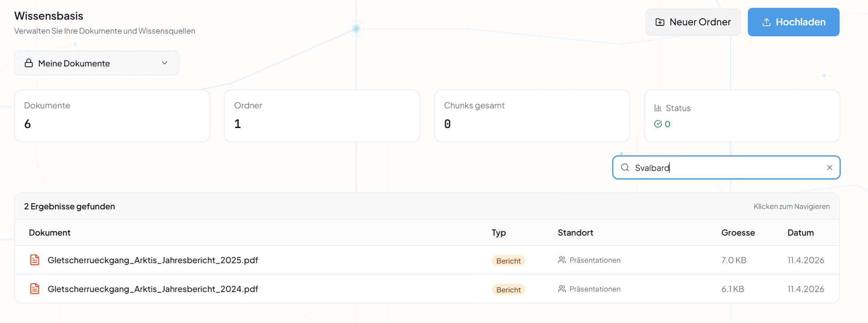The width and height of the screenshot is (868, 323).
Task: Click the people icon next to Präsentationen for 2025
Action: [x=562, y=260]
